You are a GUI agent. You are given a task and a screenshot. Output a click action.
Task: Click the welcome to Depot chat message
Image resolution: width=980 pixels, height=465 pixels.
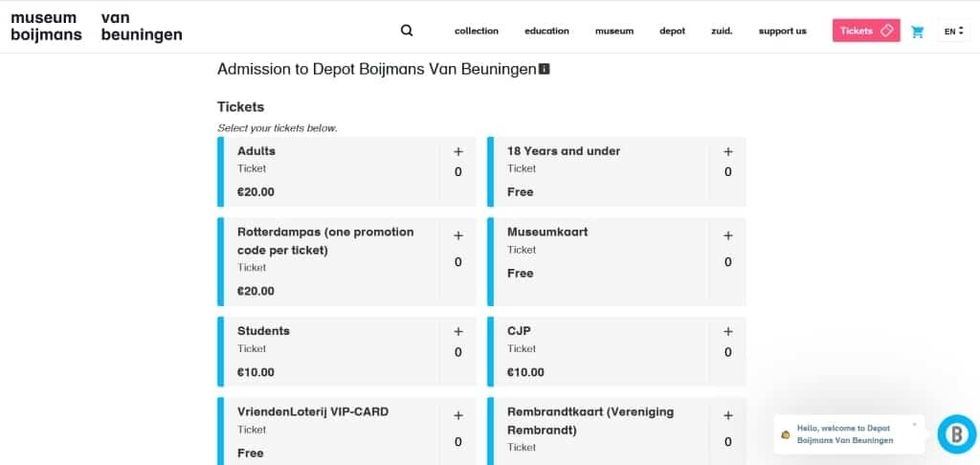[845, 434]
